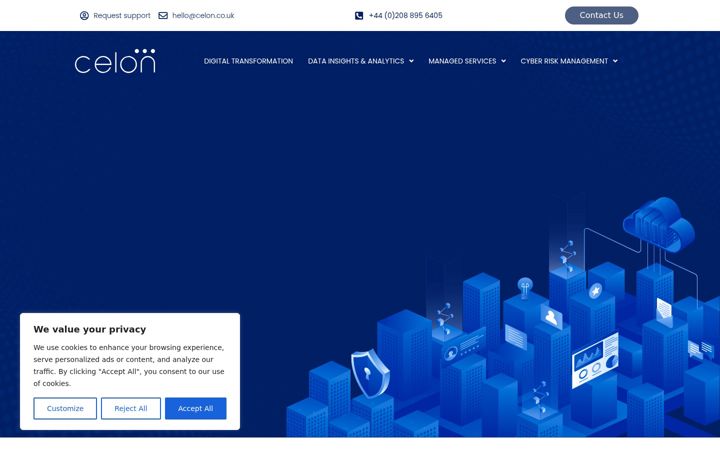Image resolution: width=720 pixels, height=450 pixels.
Task: Open the Request support link
Action: coord(122,16)
